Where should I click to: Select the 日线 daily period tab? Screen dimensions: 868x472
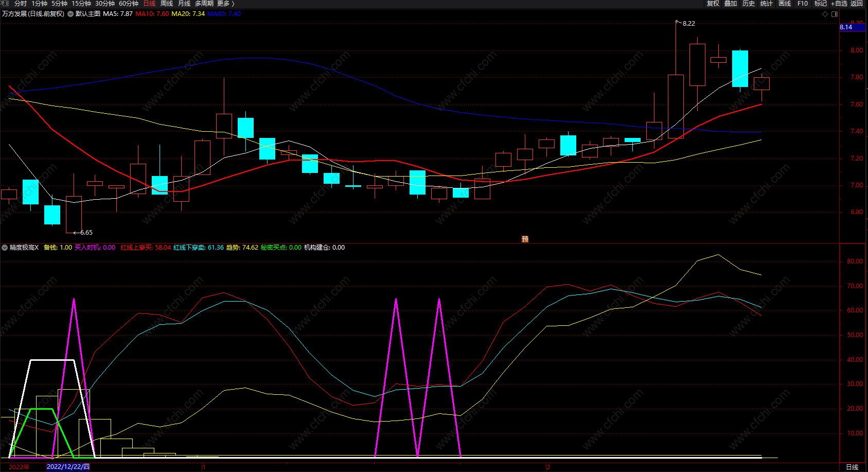(149, 4)
